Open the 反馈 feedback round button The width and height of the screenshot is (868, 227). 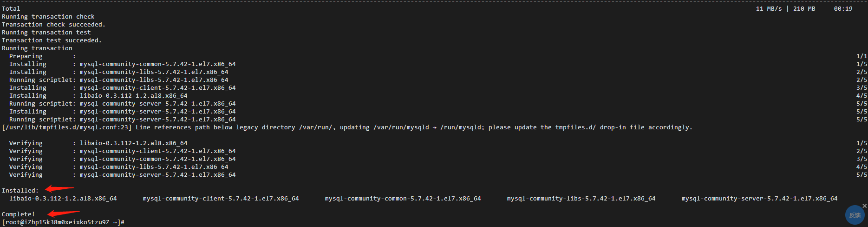pos(855,215)
